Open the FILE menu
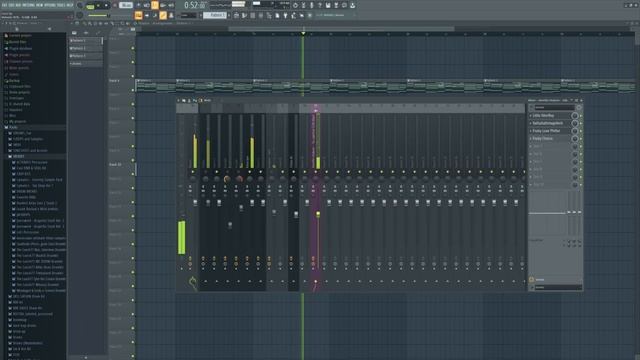The image size is (640, 360). 5,5
